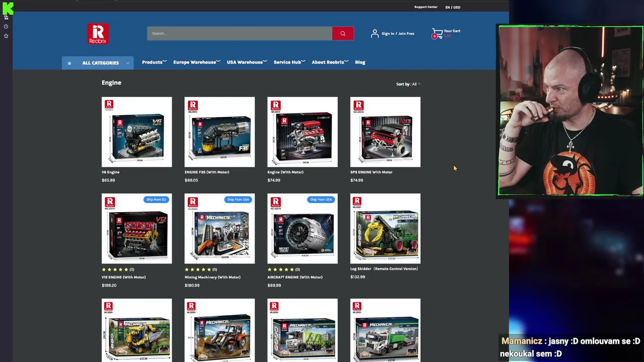This screenshot has width=644, height=362.
Task: Open Engine (With Motor) product title
Action: coord(285,172)
